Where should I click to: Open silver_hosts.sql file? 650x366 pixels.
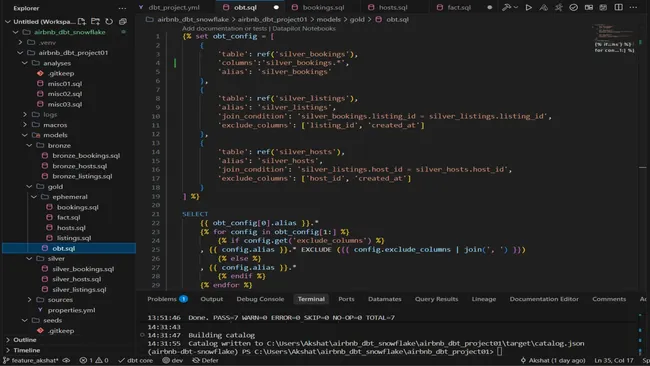(77, 279)
